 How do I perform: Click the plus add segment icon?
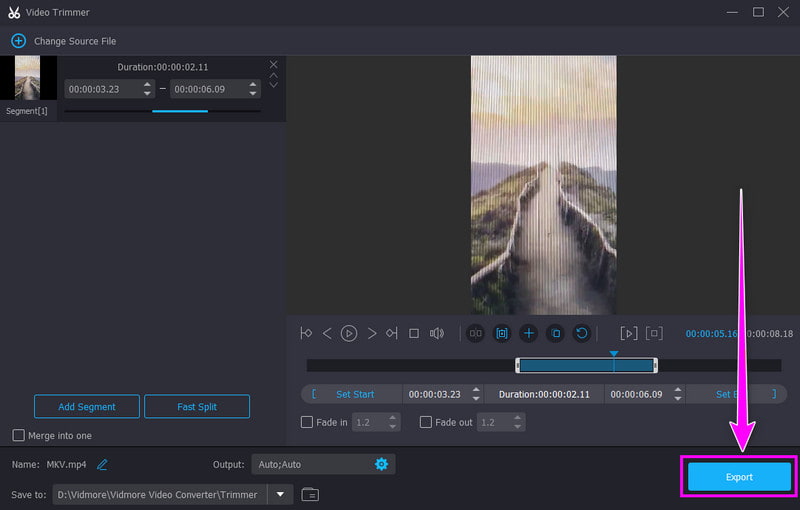pos(529,334)
